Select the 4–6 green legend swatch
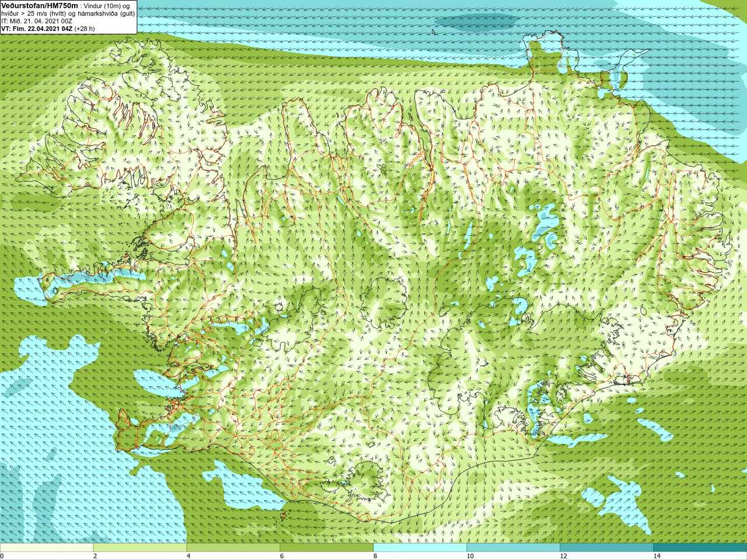The height and width of the screenshot is (560, 747). 233,548
